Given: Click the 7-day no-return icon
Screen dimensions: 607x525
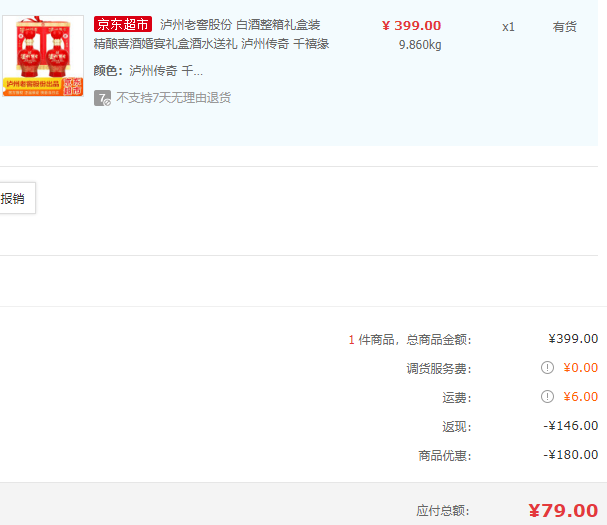Looking at the screenshot, I should 103,98.
